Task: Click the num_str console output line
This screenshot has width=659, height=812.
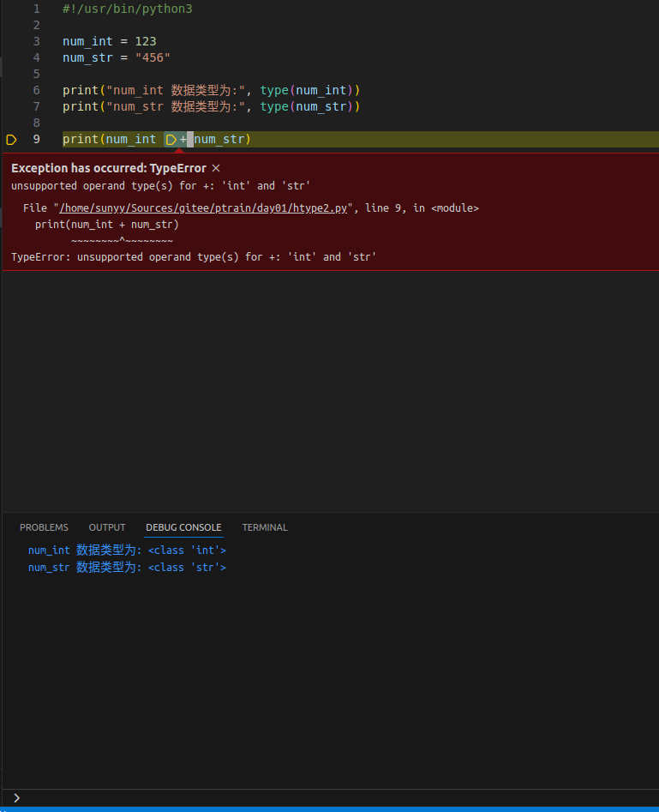Action: [127, 568]
